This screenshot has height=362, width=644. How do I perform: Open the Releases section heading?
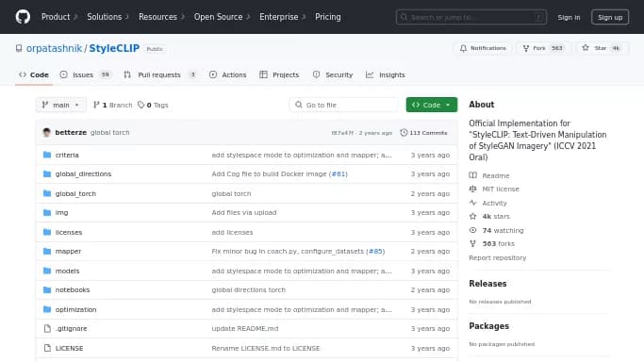click(x=487, y=284)
